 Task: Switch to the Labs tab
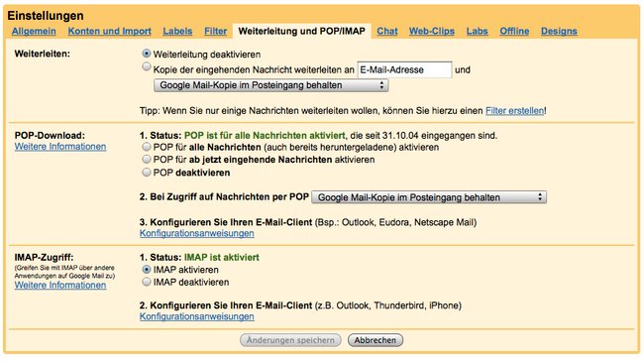[477, 32]
